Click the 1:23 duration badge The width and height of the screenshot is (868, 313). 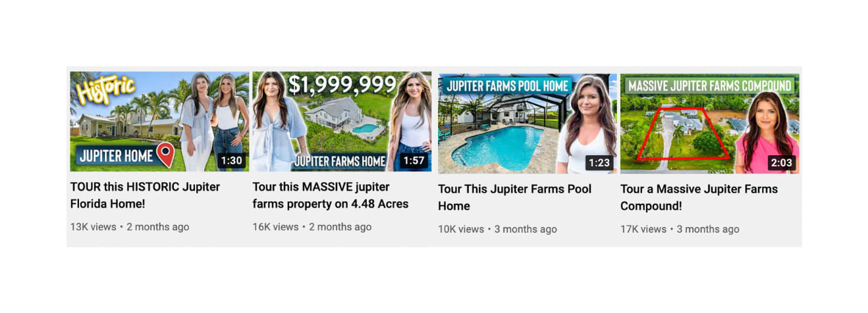(x=599, y=162)
